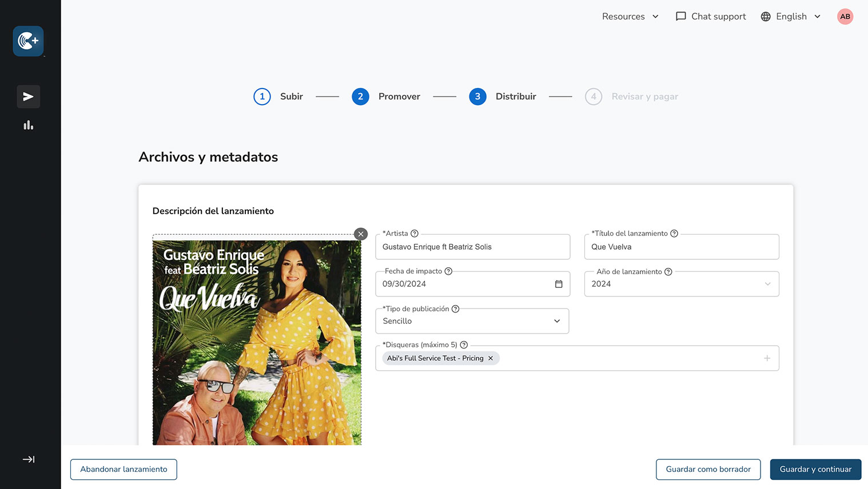Click Abandonar lanzamiento button
Image resolution: width=868 pixels, height=489 pixels.
(124, 470)
